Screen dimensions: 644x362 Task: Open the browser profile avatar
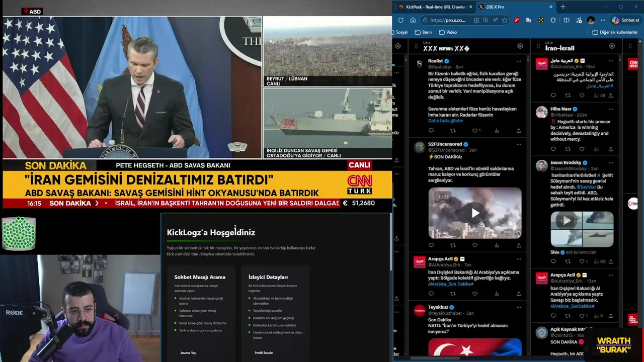tap(591, 20)
